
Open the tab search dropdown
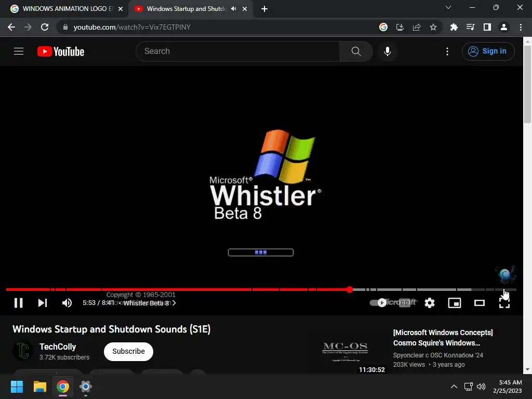tap(448, 7)
